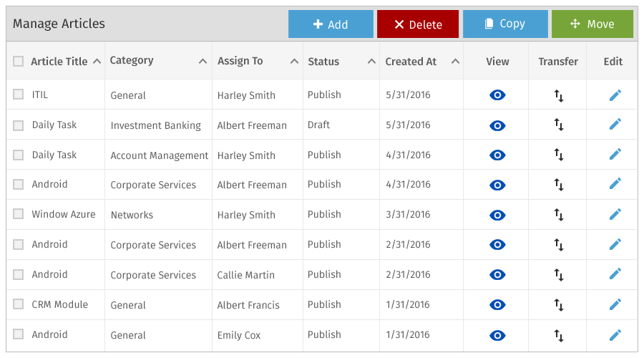Edit the CRM Module article pencil icon
644x358 pixels.
tap(615, 304)
